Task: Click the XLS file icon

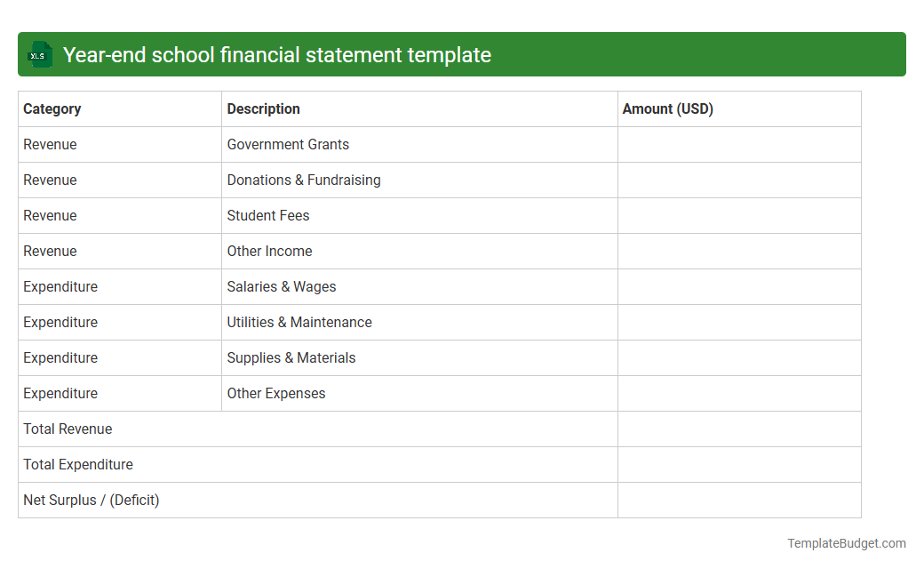Action: (39, 54)
